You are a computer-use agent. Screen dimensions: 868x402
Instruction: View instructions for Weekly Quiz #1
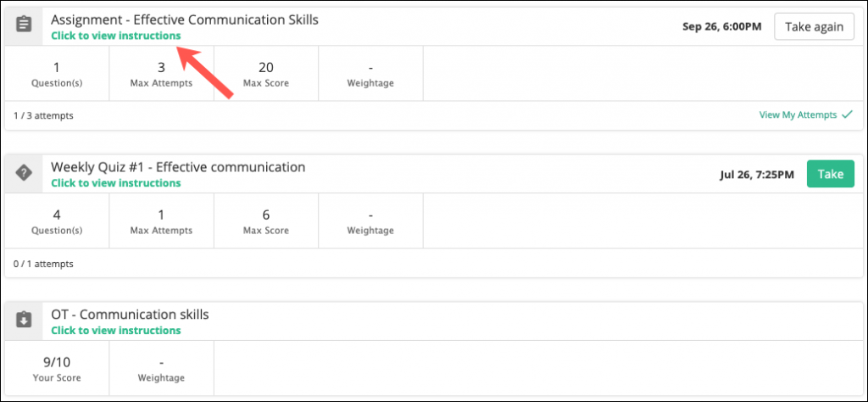[115, 183]
